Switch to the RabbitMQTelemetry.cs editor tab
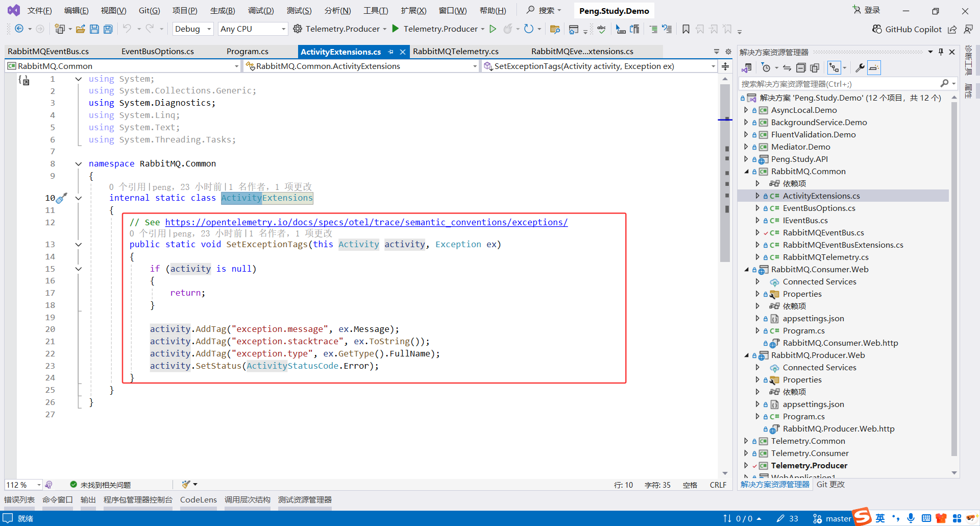This screenshot has width=980, height=526. coord(456,52)
